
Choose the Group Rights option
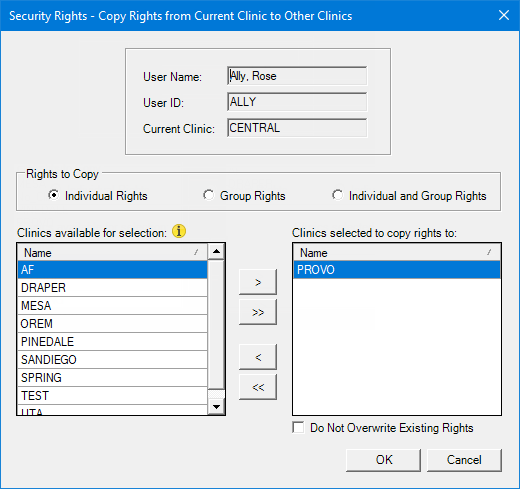click(208, 195)
